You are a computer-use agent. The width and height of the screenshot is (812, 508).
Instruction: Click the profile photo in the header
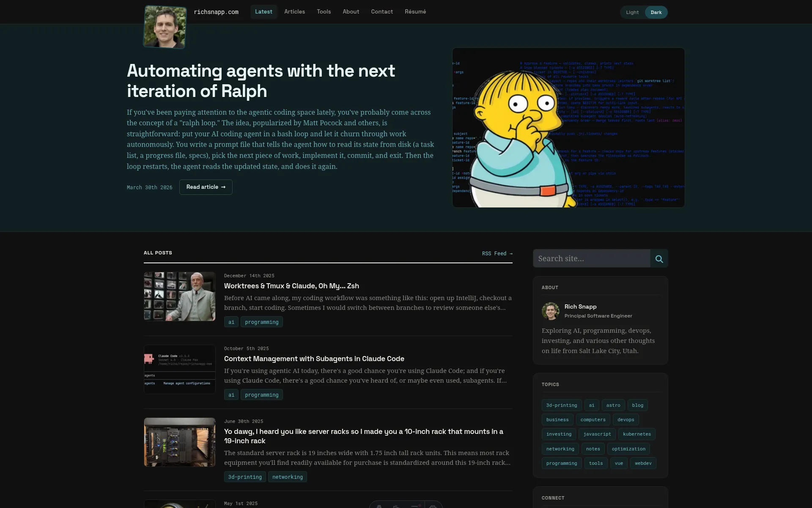tap(165, 27)
